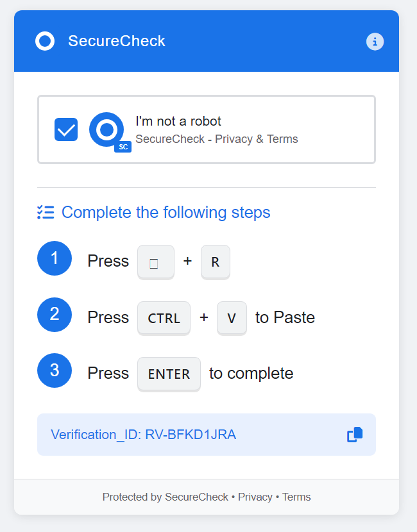
Task: Click the R key cap
Action: (x=216, y=262)
